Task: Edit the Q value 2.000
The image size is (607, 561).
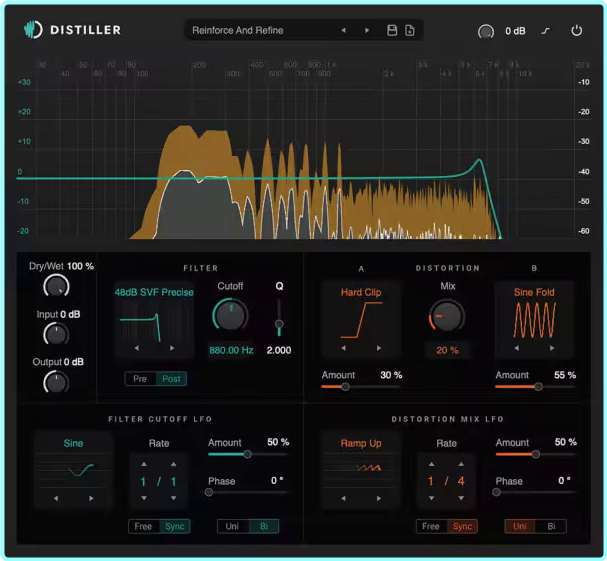Action: coord(279,350)
